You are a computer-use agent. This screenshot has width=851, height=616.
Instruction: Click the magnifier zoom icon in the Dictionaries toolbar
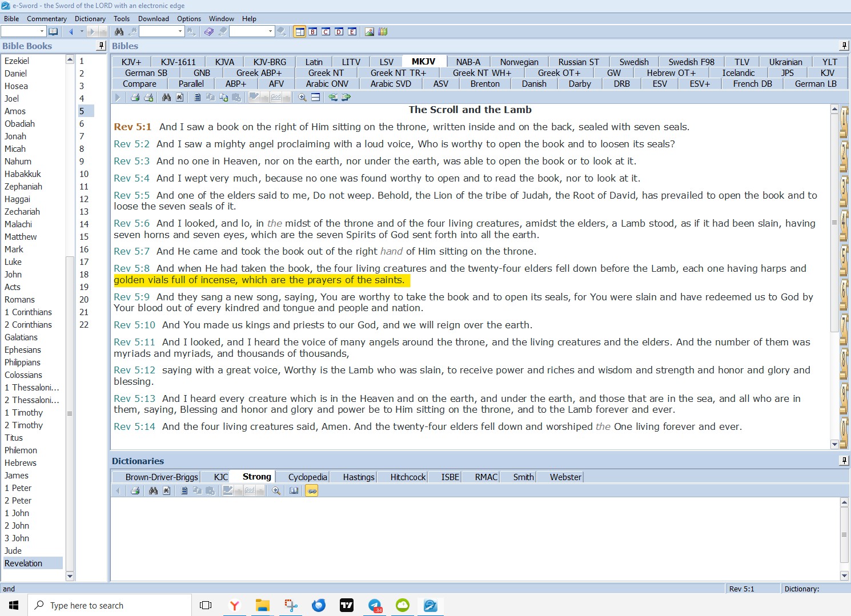coord(276,490)
